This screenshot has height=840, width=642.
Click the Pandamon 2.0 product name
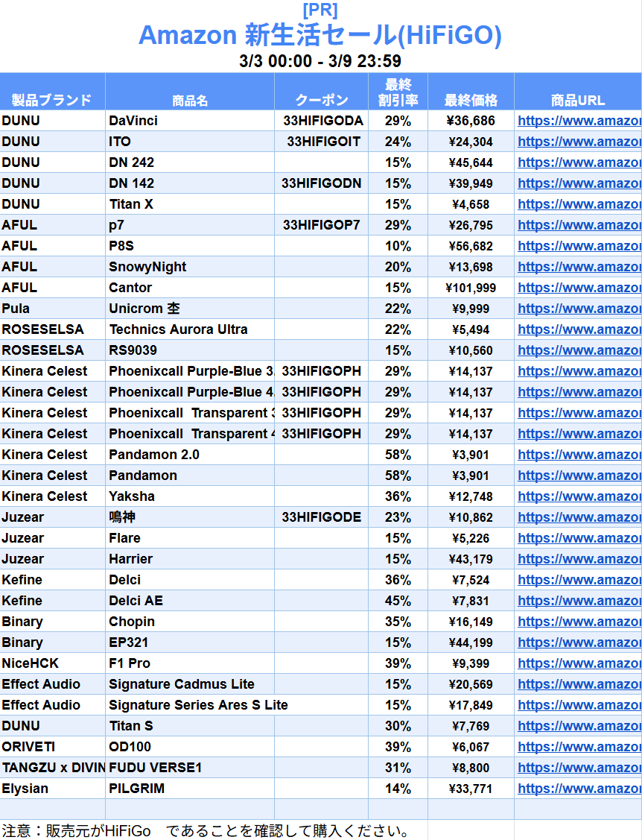click(154, 455)
